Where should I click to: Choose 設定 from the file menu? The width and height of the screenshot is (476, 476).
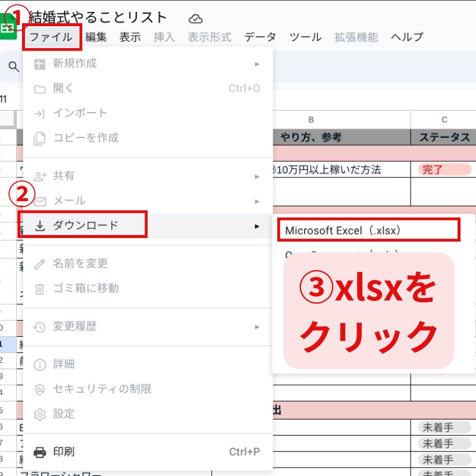[x=148, y=414]
